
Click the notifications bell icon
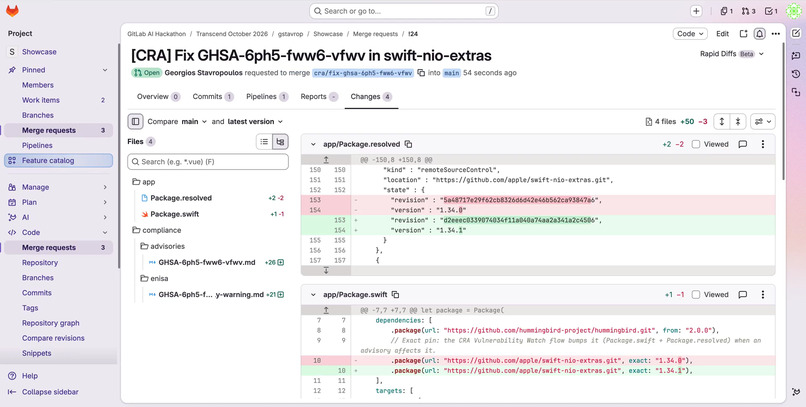click(759, 33)
